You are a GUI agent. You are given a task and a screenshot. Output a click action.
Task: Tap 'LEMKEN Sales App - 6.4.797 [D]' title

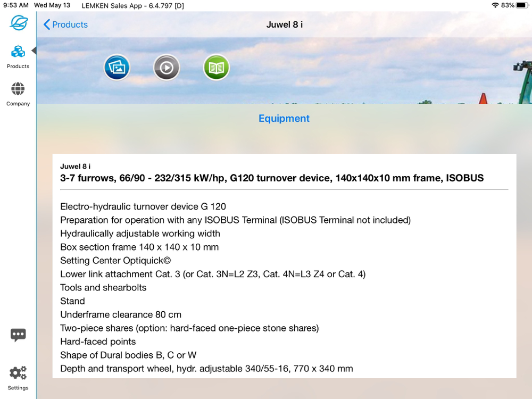(x=132, y=5)
